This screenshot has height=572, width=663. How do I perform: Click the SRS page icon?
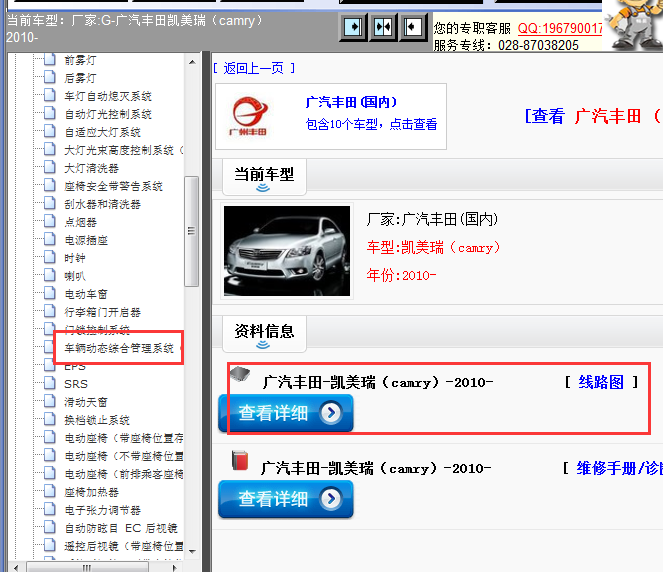50,383
